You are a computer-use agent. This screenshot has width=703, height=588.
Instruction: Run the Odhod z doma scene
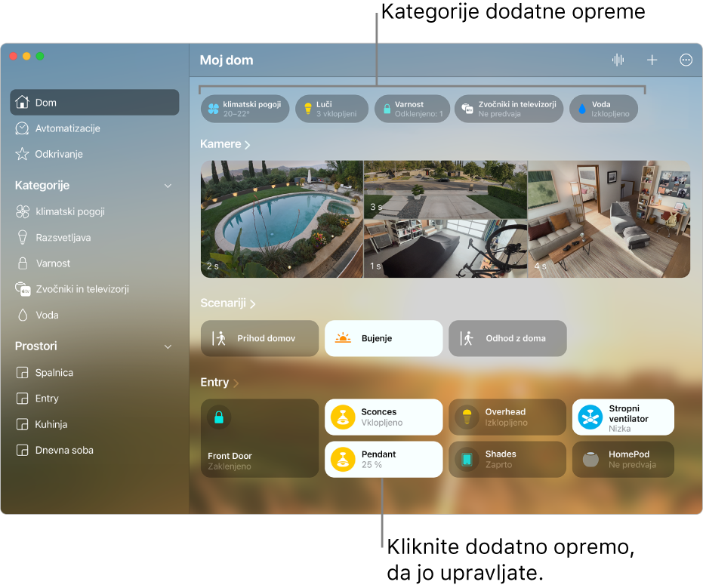(507, 338)
